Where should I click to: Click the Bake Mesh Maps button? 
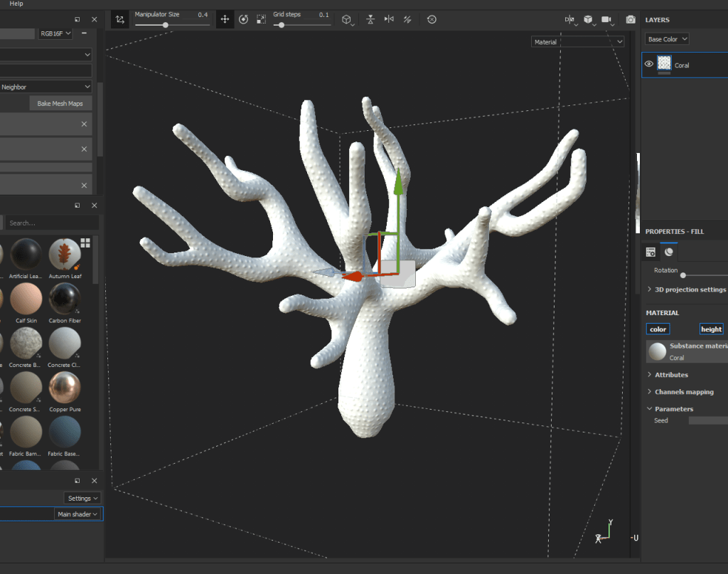pyautogui.click(x=60, y=104)
